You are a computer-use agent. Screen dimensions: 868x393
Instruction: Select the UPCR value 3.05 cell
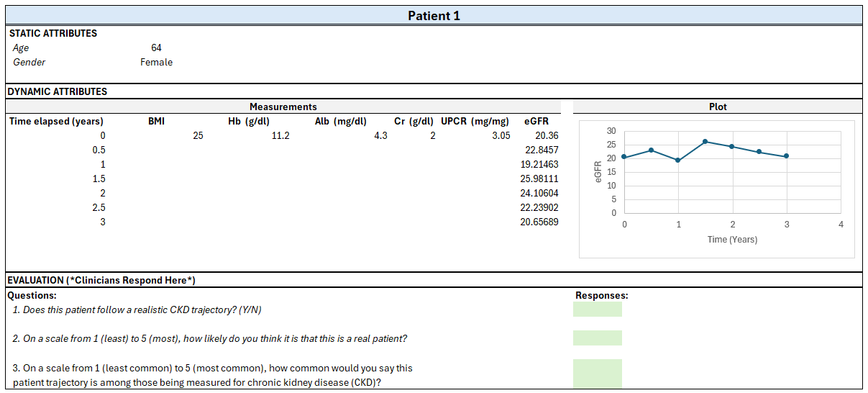pos(501,135)
